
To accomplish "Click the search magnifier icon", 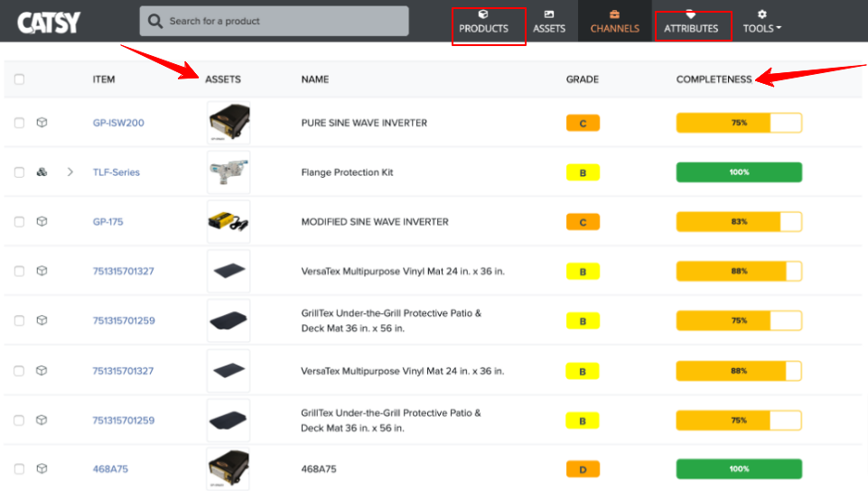I will tap(155, 21).
